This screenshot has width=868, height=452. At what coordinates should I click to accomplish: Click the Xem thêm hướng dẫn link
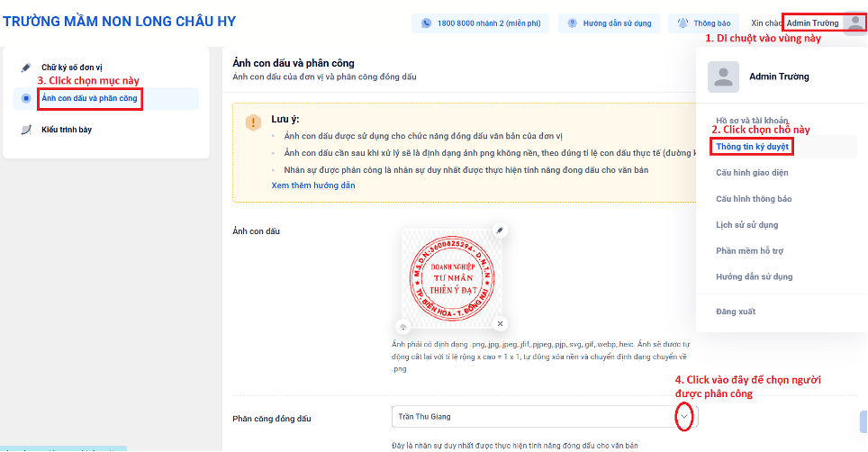pyautogui.click(x=313, y=185)
